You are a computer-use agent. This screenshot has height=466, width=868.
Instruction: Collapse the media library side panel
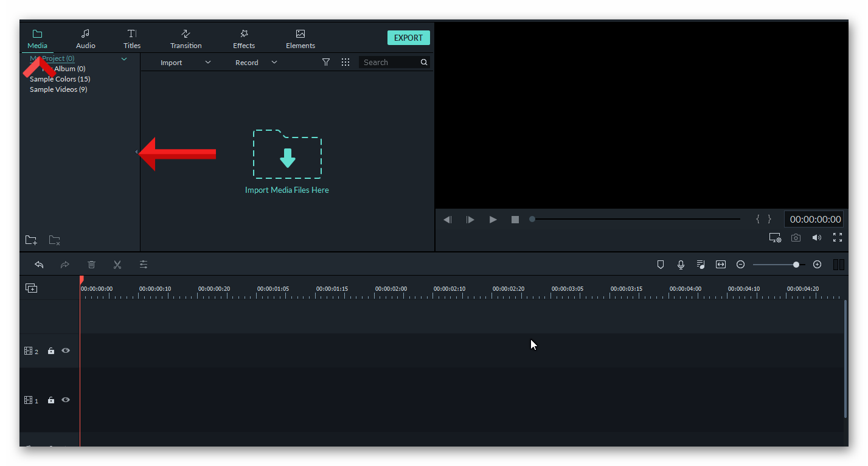(x=136, y=152)
